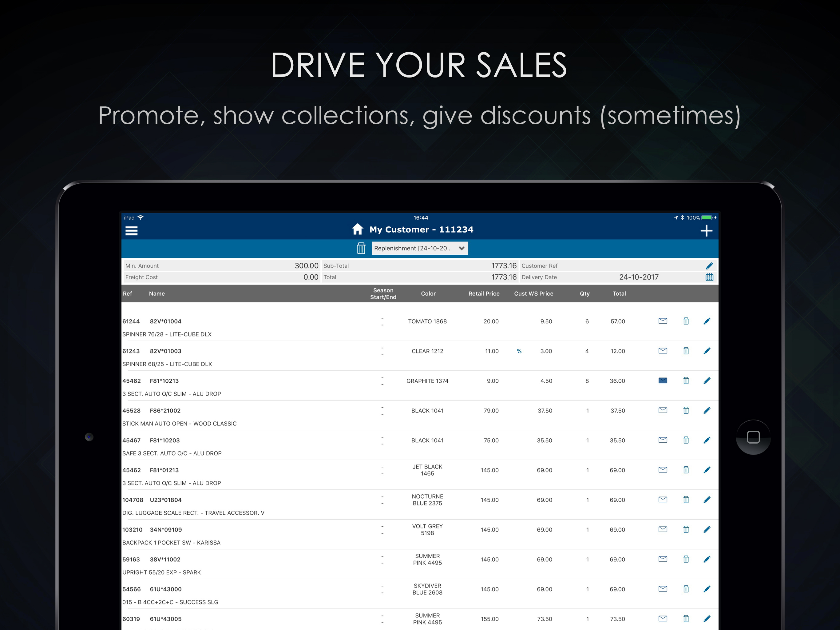Click Season Start/End column header

pos(383,293)
